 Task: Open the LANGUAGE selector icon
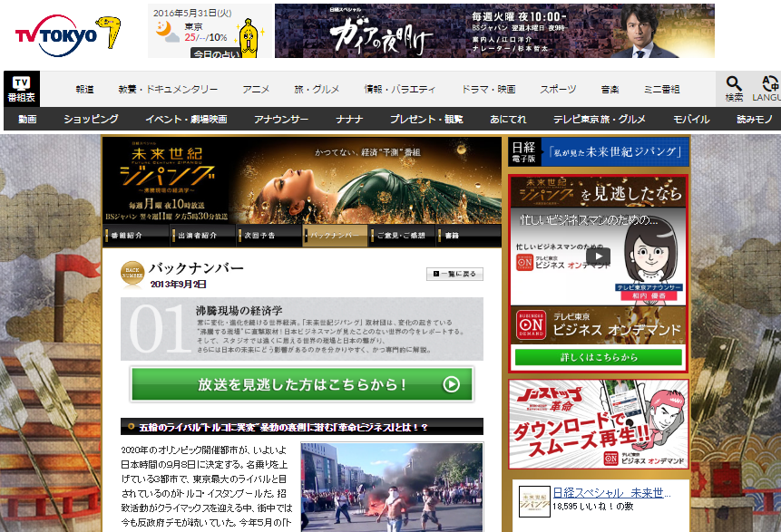click(x=767, y=89)
